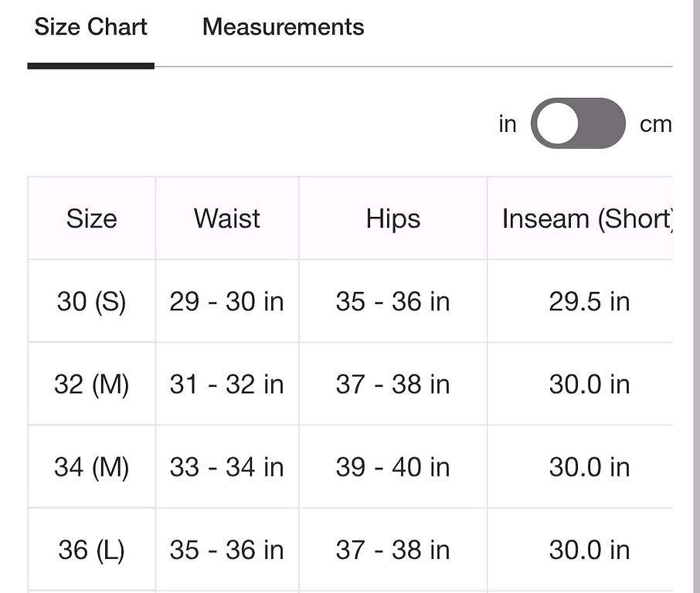Click the 35 - 36 in hips cell
The width and height of the screenshot is (700, 593).
(x=392, y=301)
